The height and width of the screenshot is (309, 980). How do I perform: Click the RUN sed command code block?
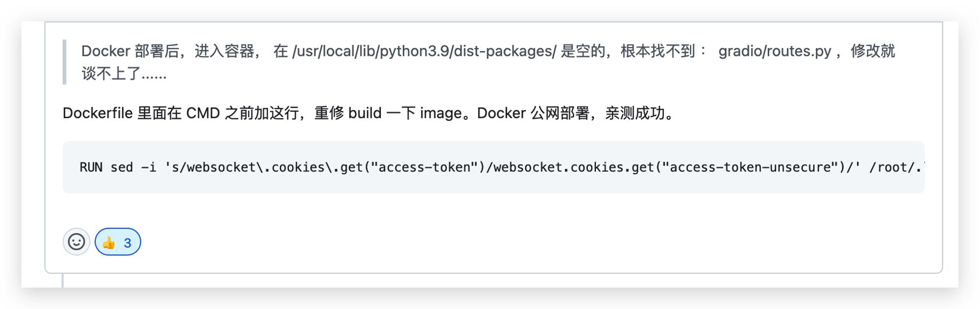tap(493, 167)
